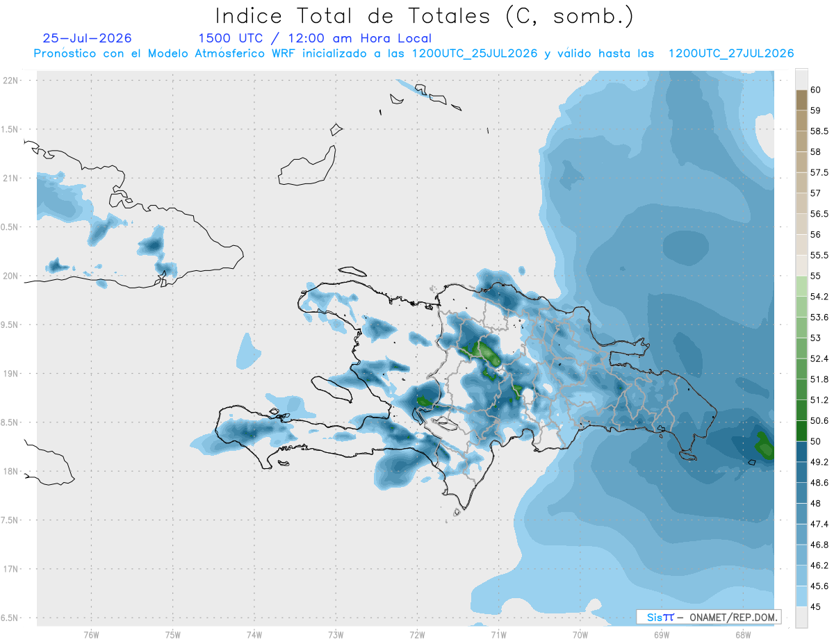Screen dimensions: 834x644
Task: Click the latitude axis label '17N'
Action: 11,569
